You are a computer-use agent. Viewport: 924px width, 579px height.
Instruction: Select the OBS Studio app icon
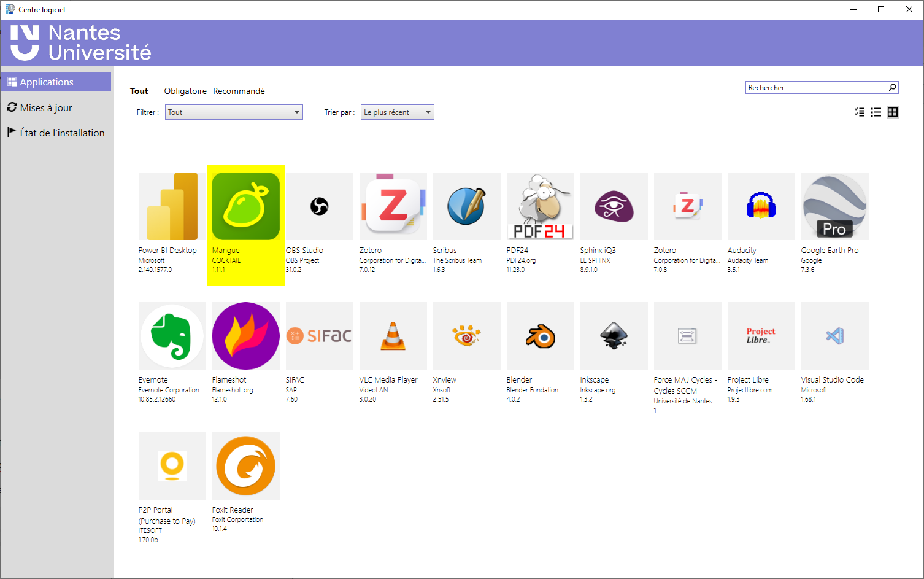coord(319,206)
